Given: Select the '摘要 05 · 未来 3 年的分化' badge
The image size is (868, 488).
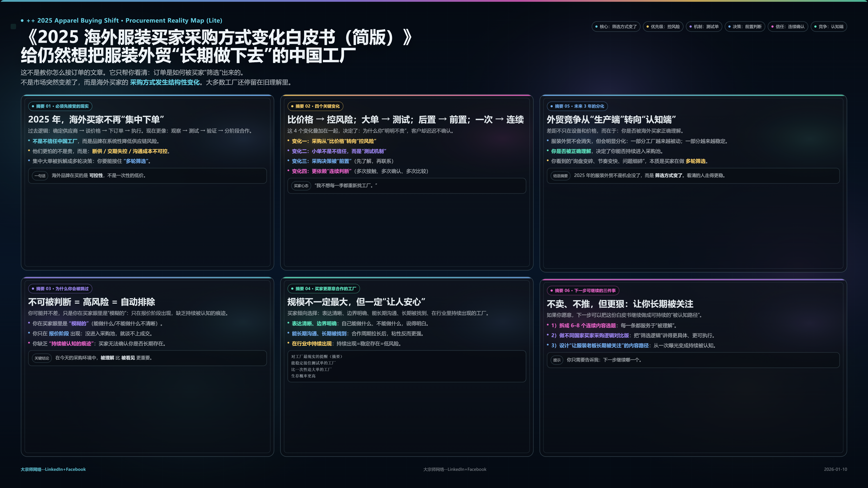Looking at the screenshot, I should (577, 106).
